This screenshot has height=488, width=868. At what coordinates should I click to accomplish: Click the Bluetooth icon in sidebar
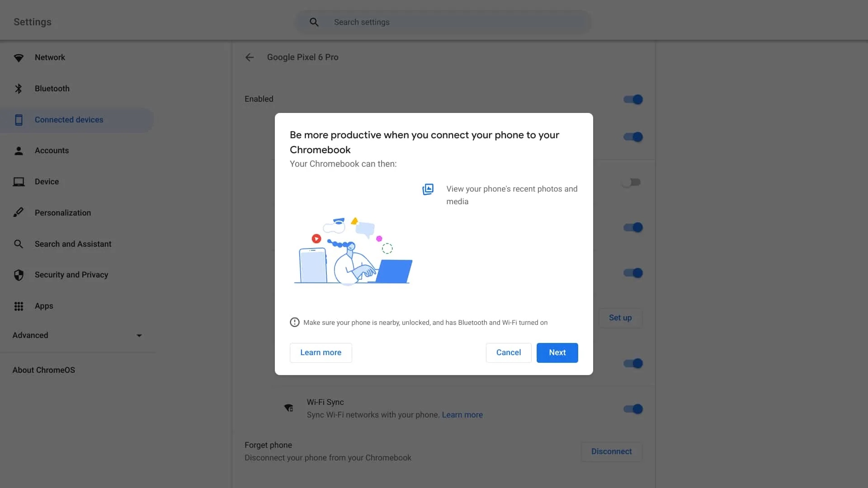[19, 89]
